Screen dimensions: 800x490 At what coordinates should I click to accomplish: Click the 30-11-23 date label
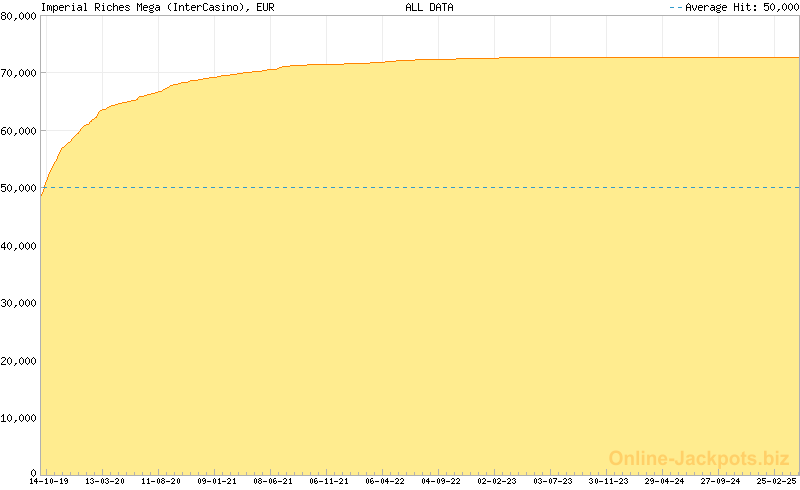[608, 481]
